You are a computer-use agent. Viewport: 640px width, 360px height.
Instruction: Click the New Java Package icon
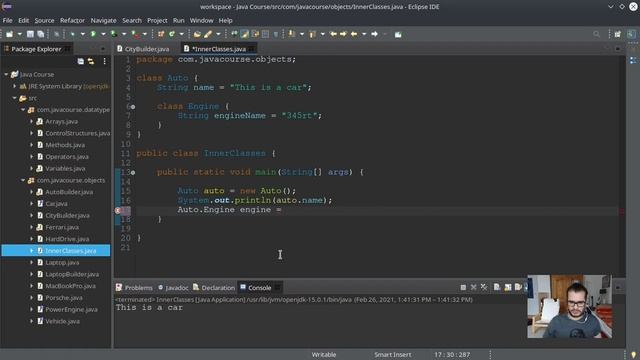pyautogui.click(x=161, y=34)
